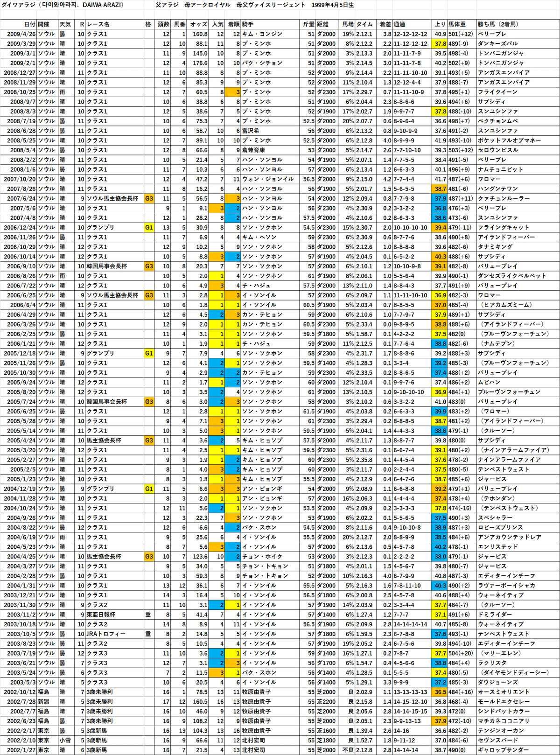Select winner cell ナムチョニピット

pyautogui.click(x=501, y=169)
